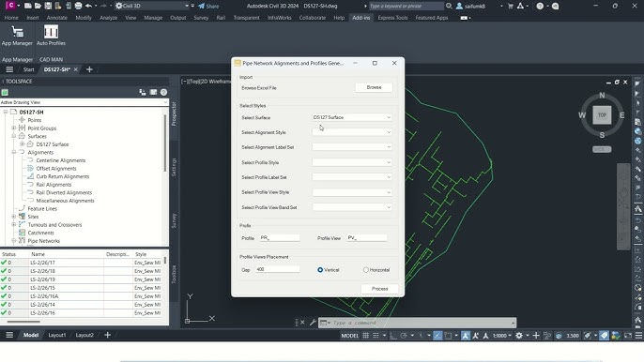Expand the Point Groups tree node
The height and width of the screenshot is (362, 644).
tap(13, 128)
